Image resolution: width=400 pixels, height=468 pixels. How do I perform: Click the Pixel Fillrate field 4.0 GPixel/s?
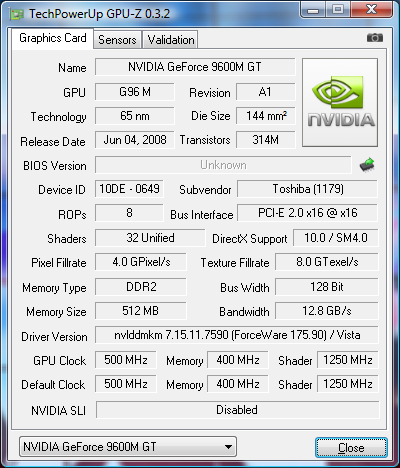point(141,262)
